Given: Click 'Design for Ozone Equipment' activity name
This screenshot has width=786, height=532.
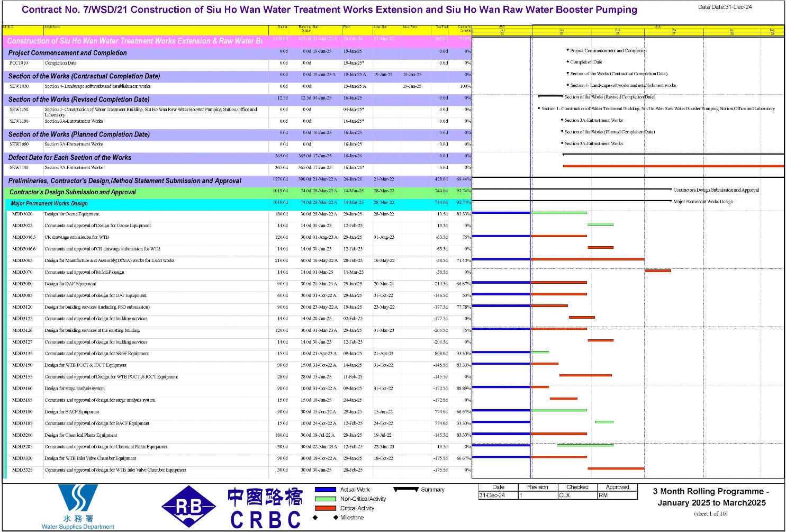Looking at the screenshot, I should [72, 214].
